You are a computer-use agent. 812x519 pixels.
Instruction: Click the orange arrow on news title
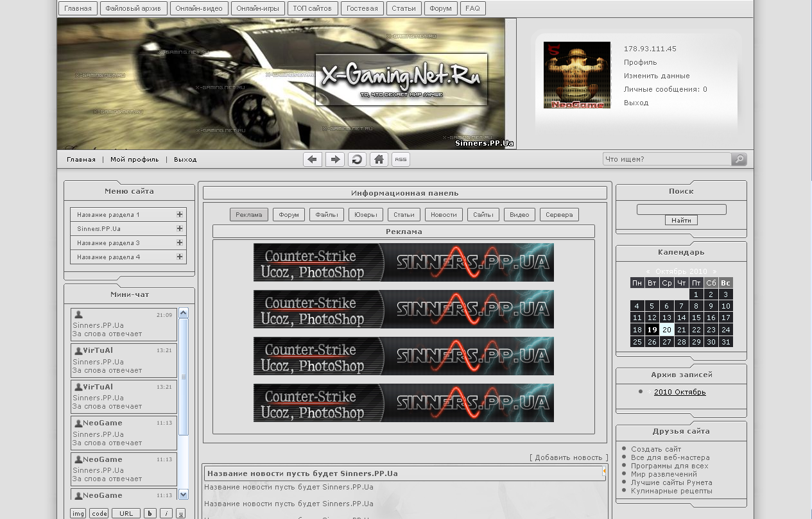coord(604,472)
